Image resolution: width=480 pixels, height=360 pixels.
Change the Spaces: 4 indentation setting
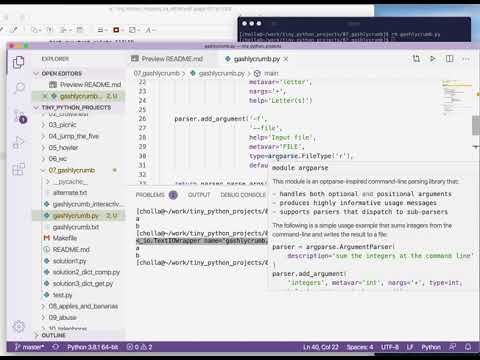point(360,347)
